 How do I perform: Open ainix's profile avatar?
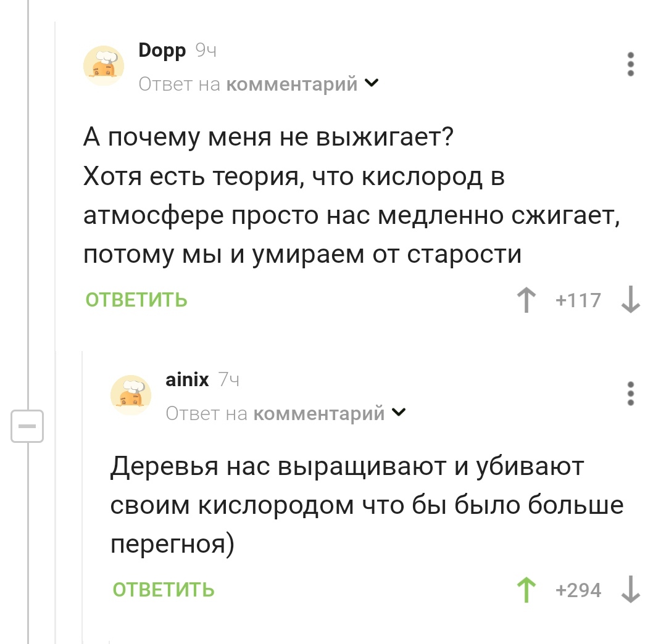click(131, 394)
